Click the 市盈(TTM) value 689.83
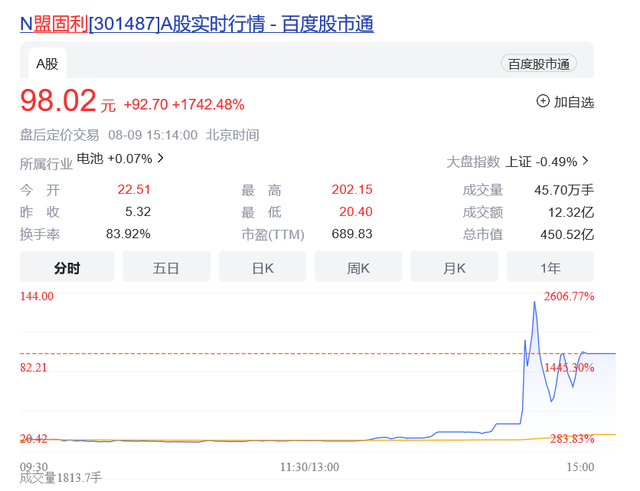 [x=352, y=233]
